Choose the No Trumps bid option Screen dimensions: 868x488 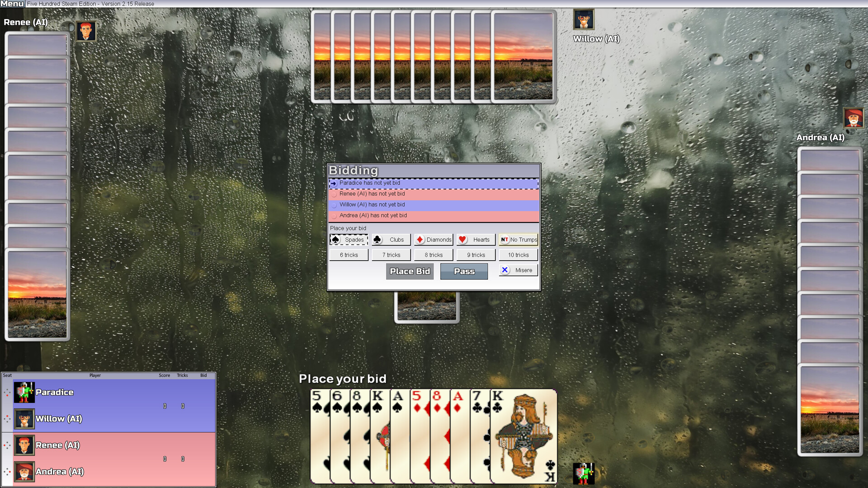518,239
